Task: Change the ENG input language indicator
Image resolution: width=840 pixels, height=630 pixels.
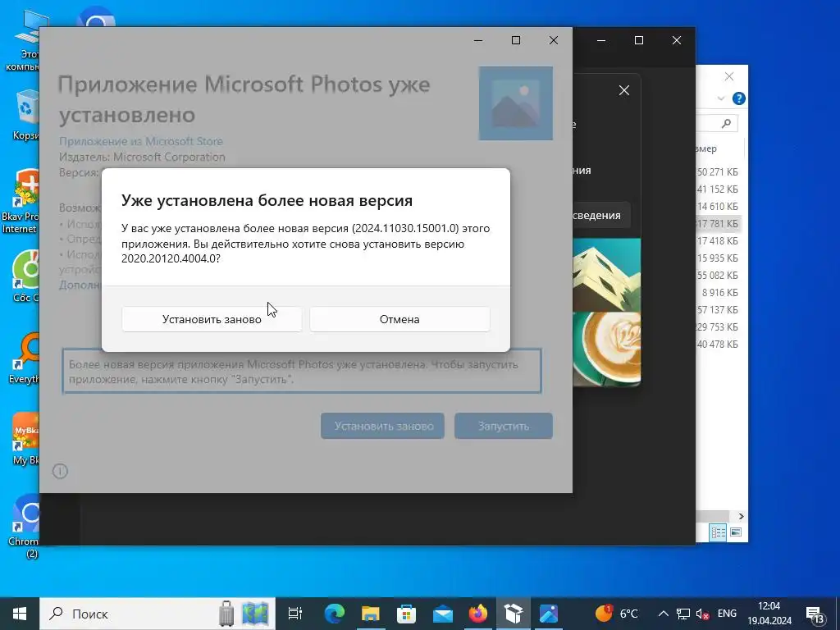Action: 727,614
